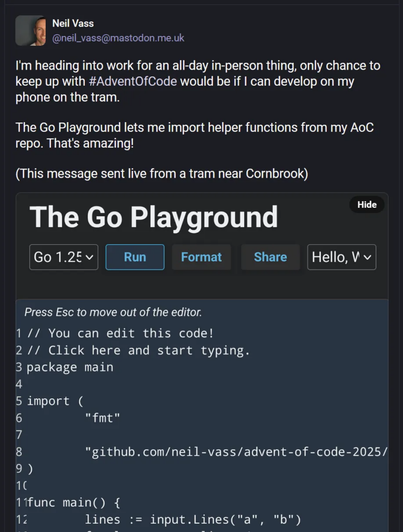Click the closing parenthesis on line 9
The image size is (403, 532).
(x=30, y=469)
